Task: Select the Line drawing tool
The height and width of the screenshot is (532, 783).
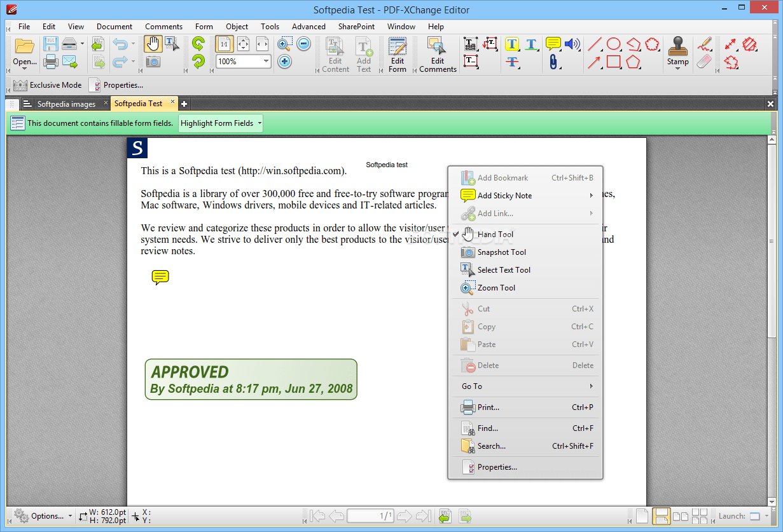Action: click(x=595, y=44)
